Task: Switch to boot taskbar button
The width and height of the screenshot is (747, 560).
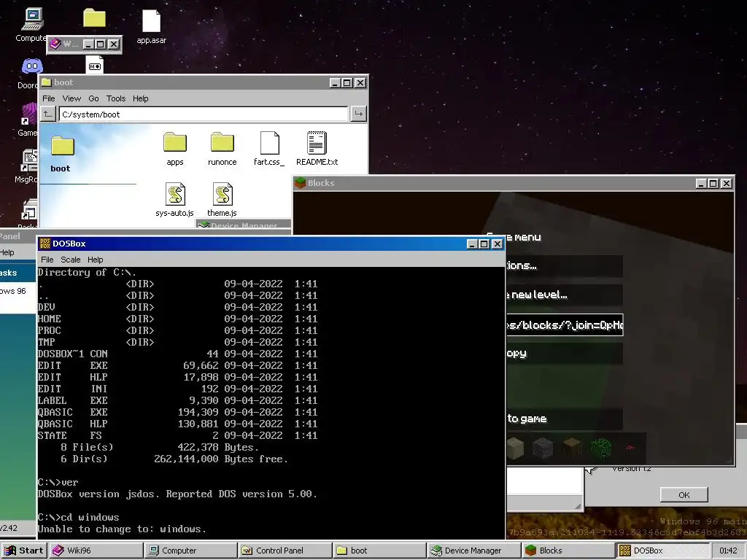Action: (x=379, y=551)
